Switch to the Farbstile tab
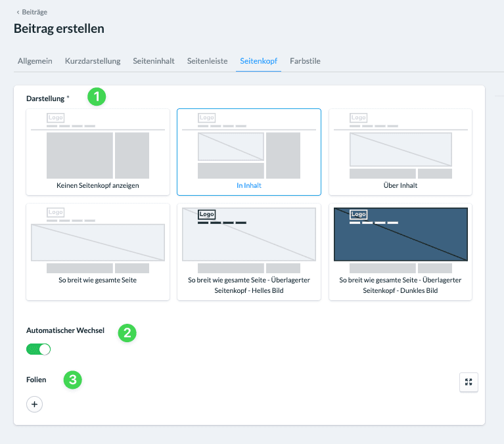 pyautogui.click(x=305, y=61)
